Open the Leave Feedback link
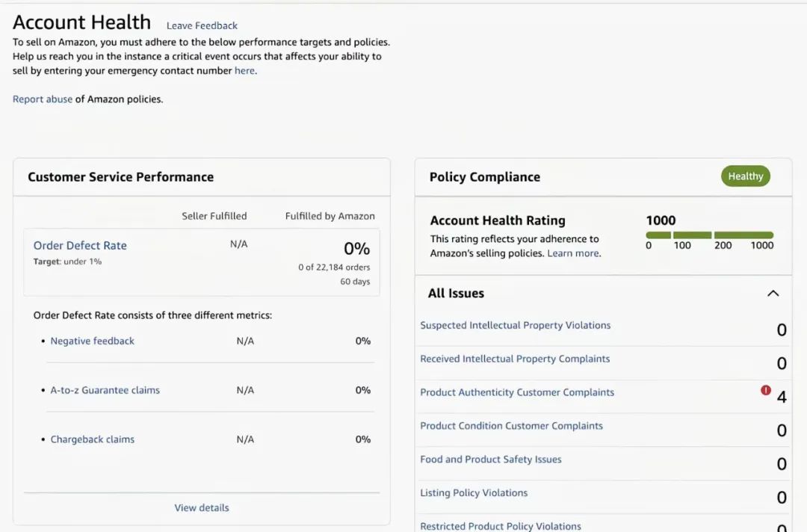The image size is (807, 532). (202, 25)
